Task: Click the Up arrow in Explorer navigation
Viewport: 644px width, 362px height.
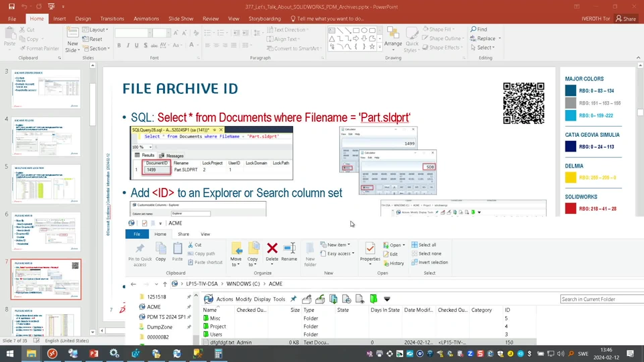Action: [165, 284]
